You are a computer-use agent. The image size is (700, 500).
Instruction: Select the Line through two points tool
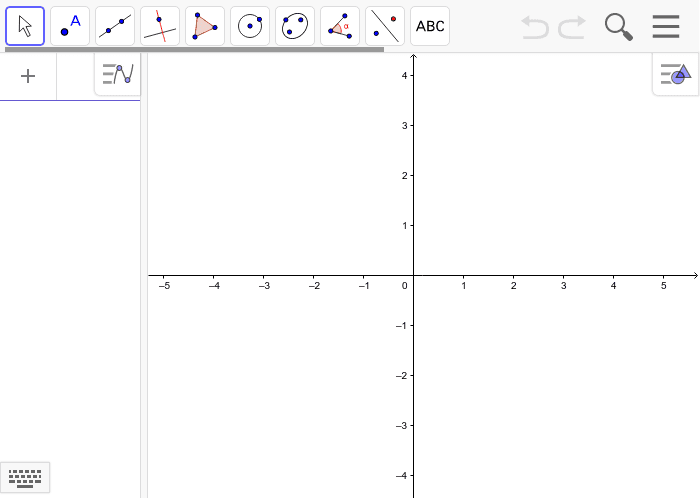point(115,26)
